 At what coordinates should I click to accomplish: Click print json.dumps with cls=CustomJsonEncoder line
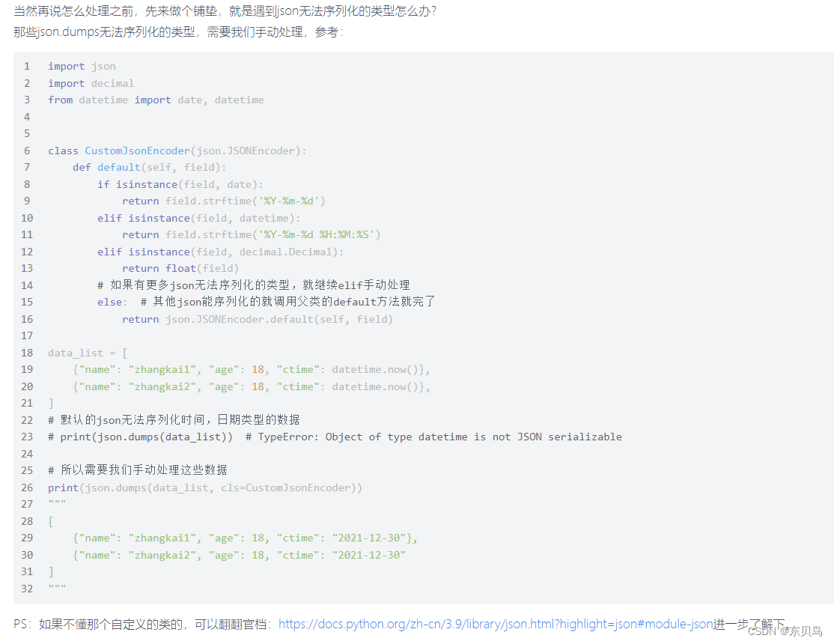pyautogui.click(x=205, y=487)
